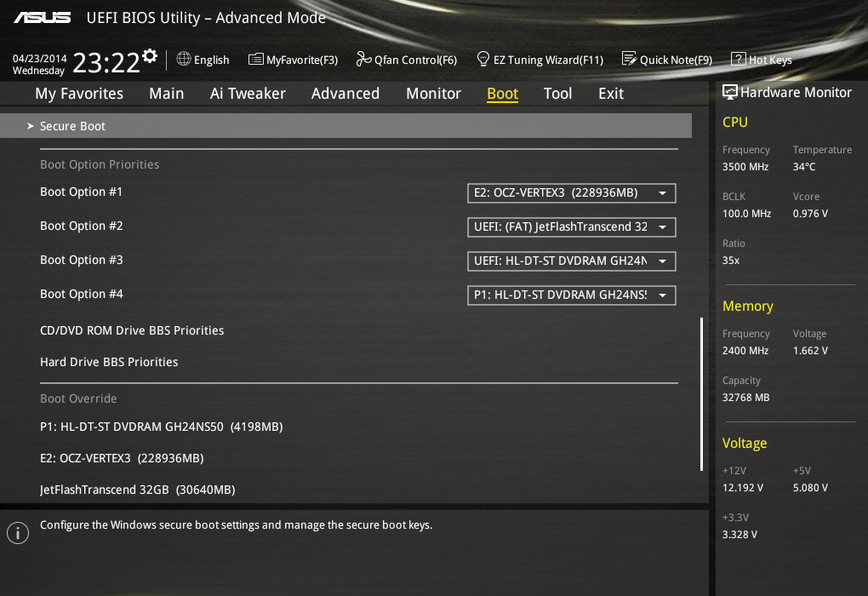
Task: Open Boot Option #2 dropdown arrow
Action: tap(663, 227)
